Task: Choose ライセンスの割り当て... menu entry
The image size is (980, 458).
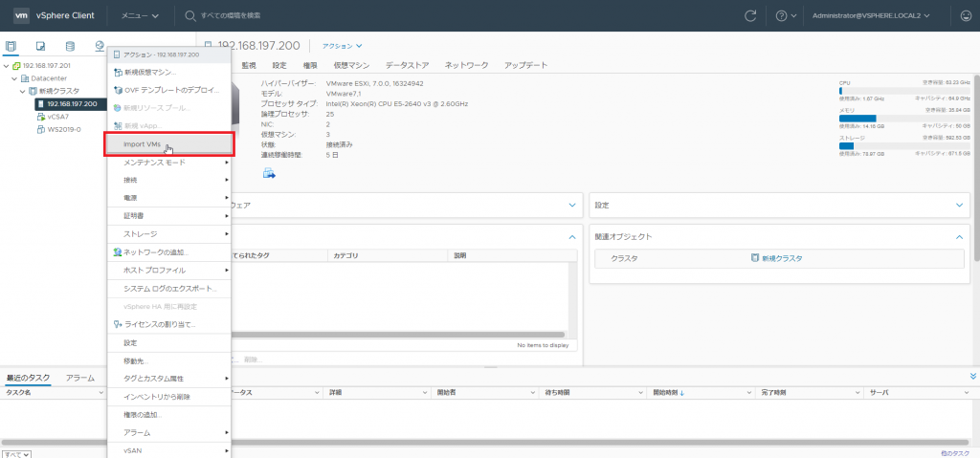Action: [x=169, y=324]
